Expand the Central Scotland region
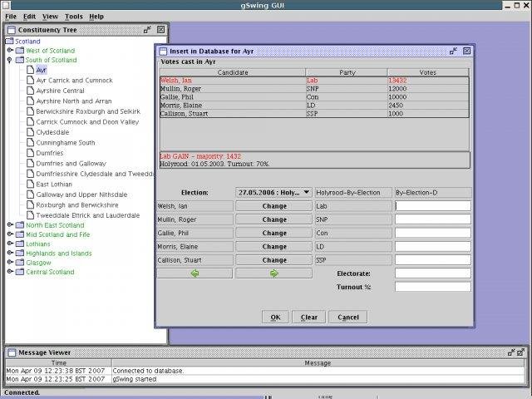 10,272
